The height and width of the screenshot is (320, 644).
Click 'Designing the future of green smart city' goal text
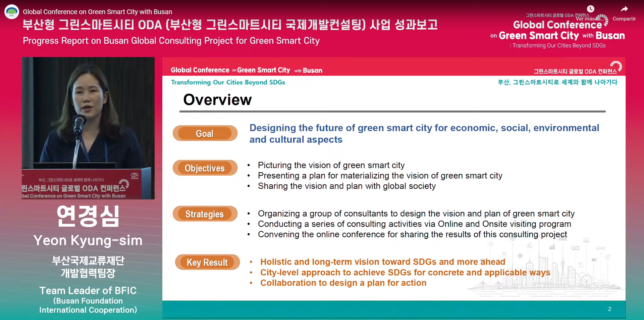(424, 133)
